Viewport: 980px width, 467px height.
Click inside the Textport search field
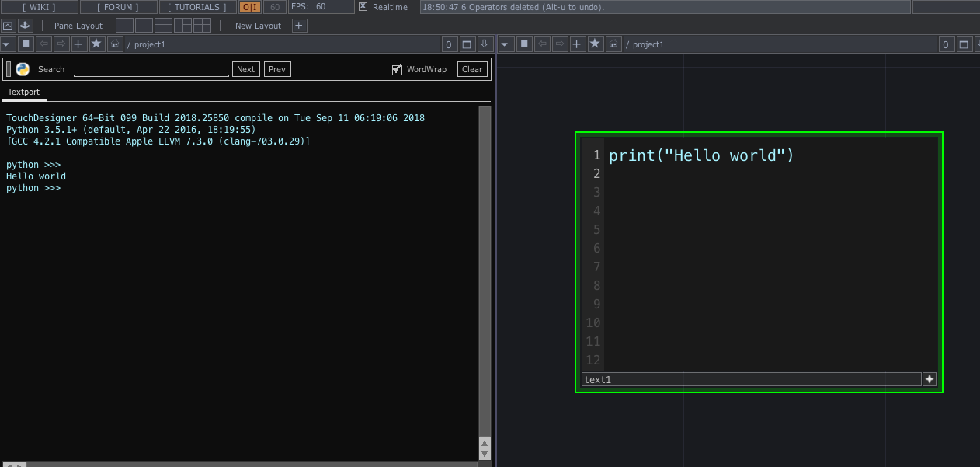pos(151,71)
